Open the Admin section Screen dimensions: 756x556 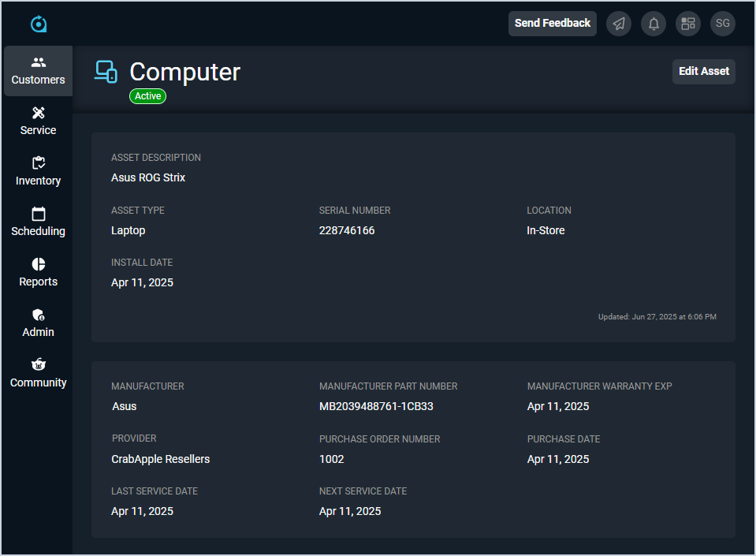38,323
